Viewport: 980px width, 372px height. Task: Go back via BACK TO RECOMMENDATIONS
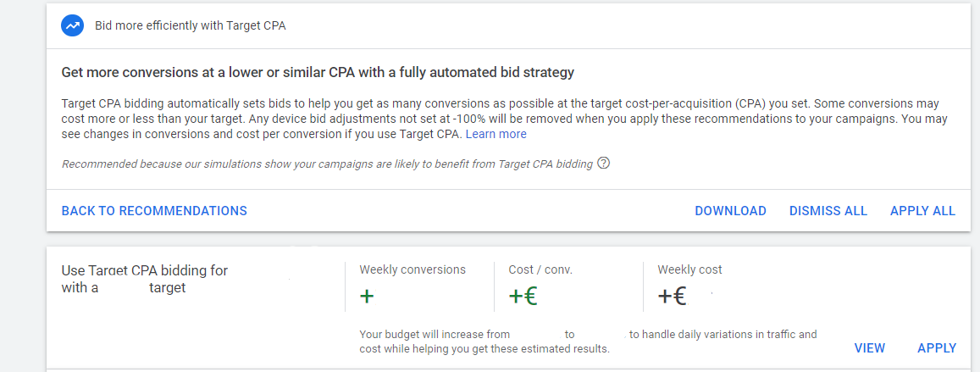click(x=154, y=211)
